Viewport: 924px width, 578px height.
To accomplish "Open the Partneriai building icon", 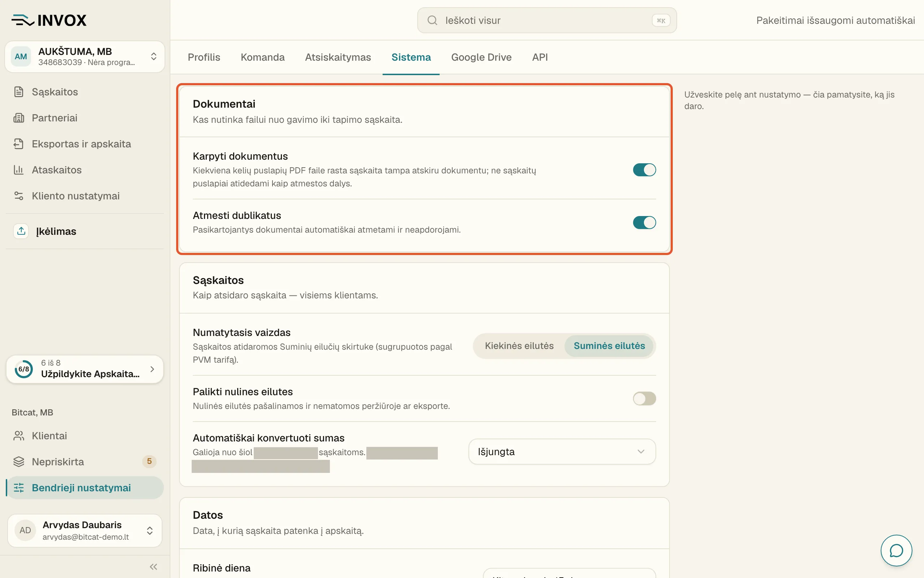I will pos(19,118).
